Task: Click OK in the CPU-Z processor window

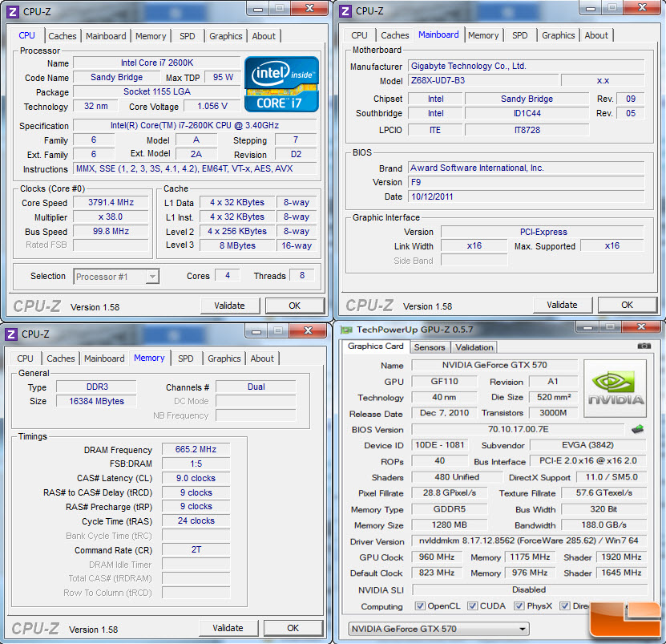Action: (294, 306)
